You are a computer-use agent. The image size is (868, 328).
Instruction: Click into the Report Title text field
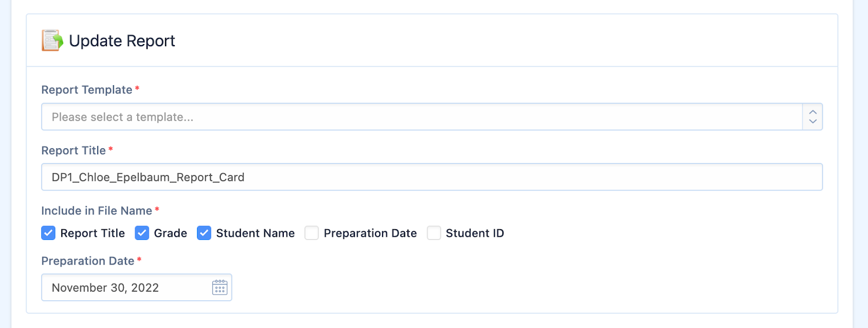(x=432, y=177)
